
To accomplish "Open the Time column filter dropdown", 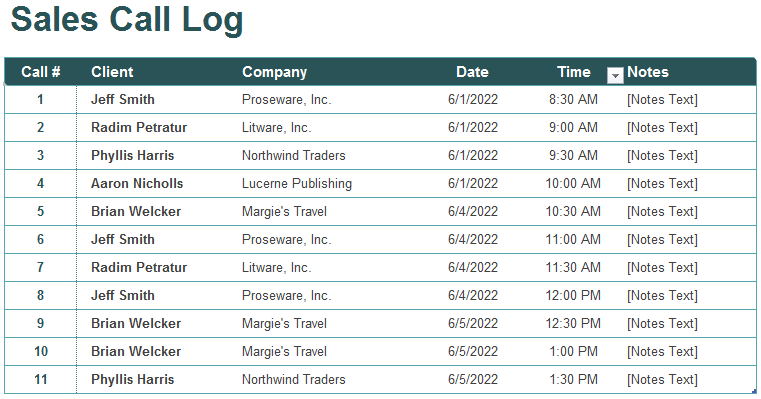I will [615, 76].
